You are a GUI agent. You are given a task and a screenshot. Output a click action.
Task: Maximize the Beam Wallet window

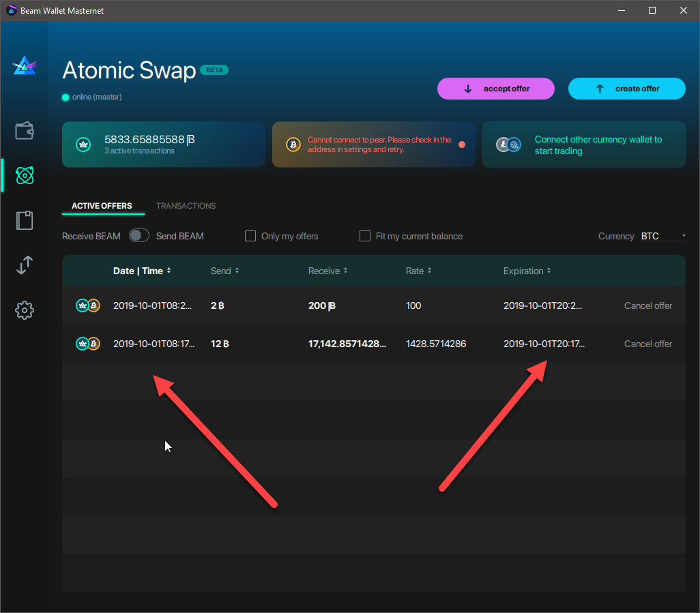pos(652,10)
